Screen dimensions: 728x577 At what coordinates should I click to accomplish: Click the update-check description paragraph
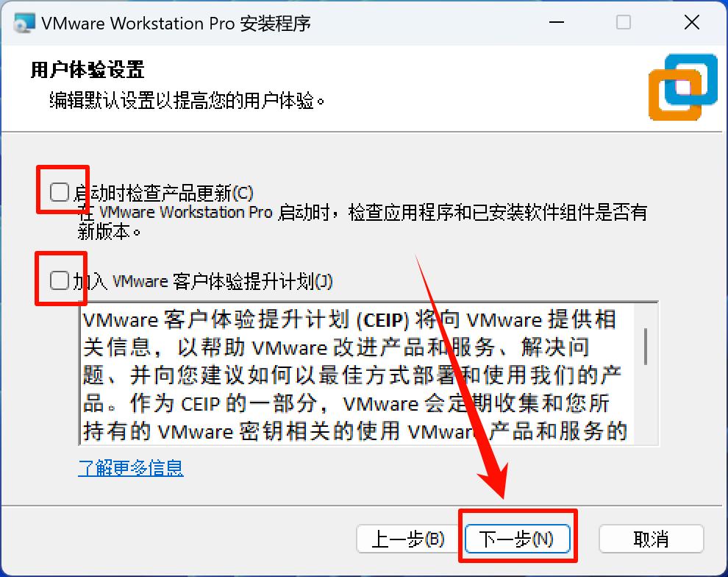point(362,222)
